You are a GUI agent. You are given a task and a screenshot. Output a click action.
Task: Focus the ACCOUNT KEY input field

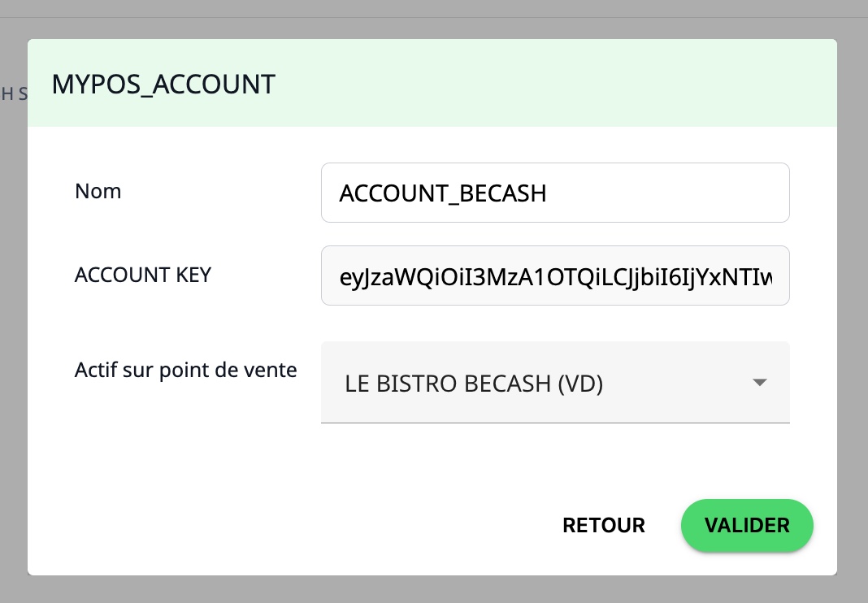pos(555,276)
